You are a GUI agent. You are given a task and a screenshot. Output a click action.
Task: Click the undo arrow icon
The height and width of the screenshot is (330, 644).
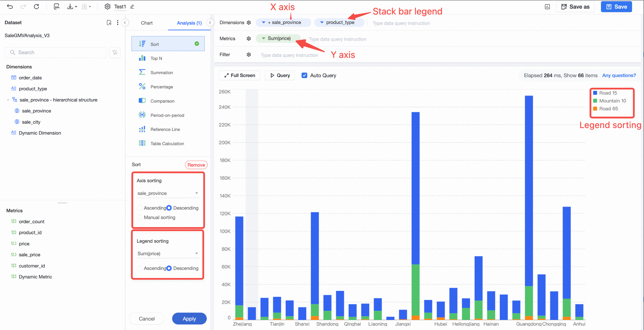(x=10, y=7)
